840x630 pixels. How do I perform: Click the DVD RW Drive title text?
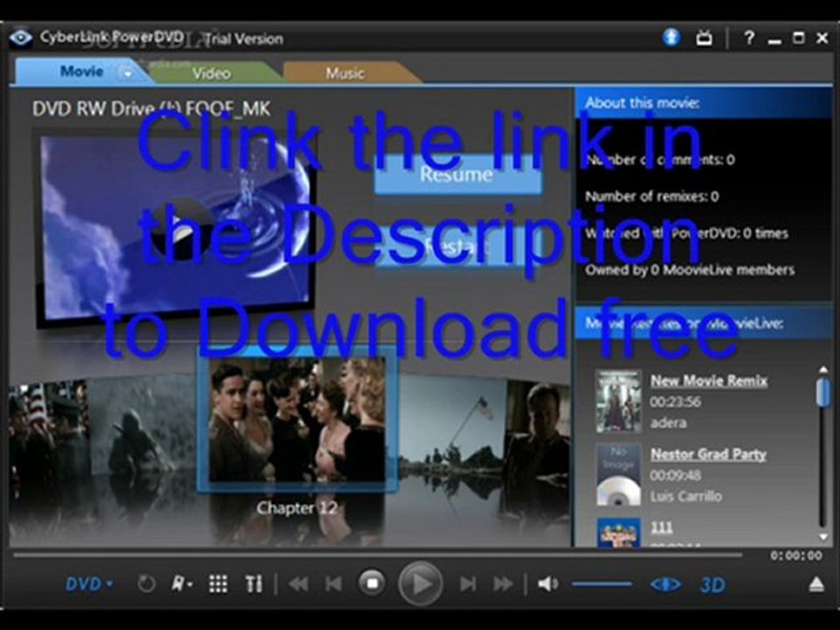pos(151,108)
